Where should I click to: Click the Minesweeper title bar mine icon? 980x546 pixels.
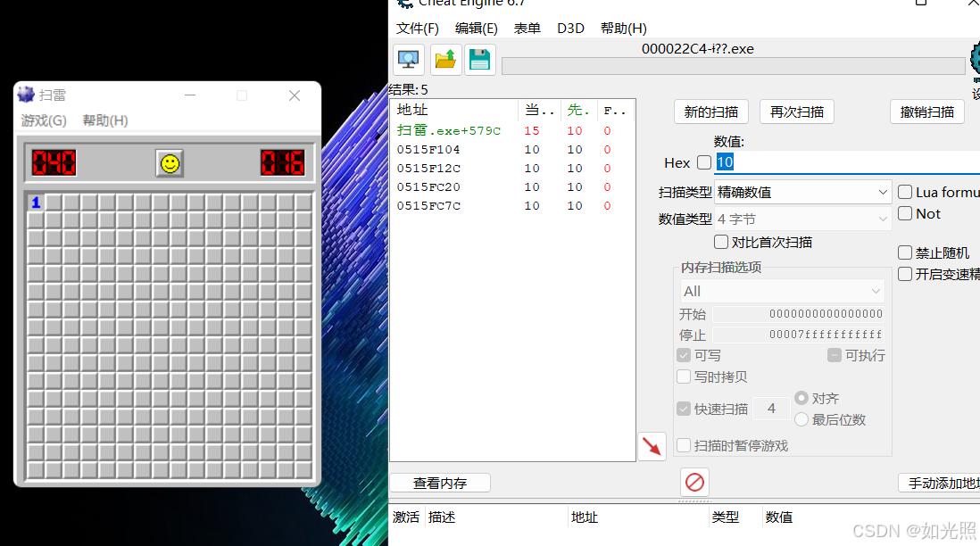coord(26,95)
